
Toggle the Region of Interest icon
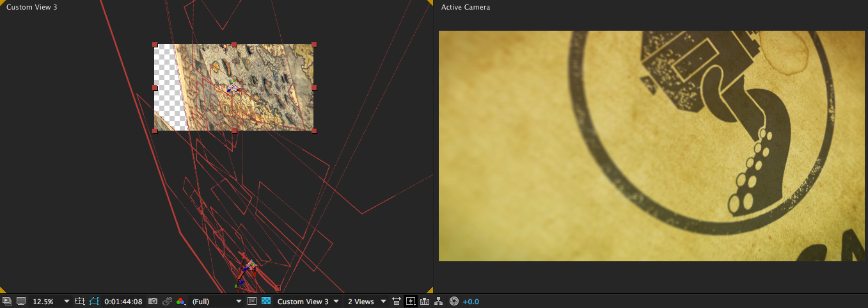(252, 301)
